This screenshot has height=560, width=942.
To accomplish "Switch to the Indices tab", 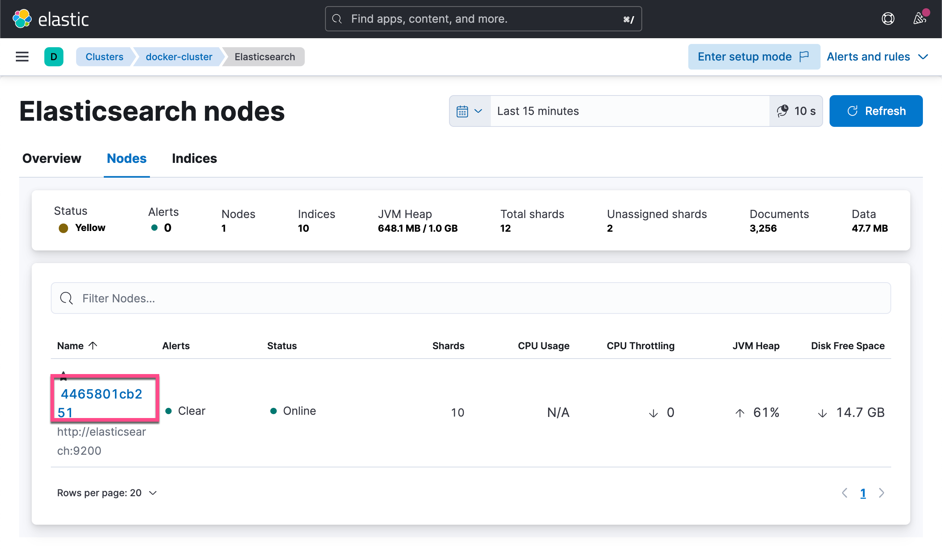I will coord(194,159).
